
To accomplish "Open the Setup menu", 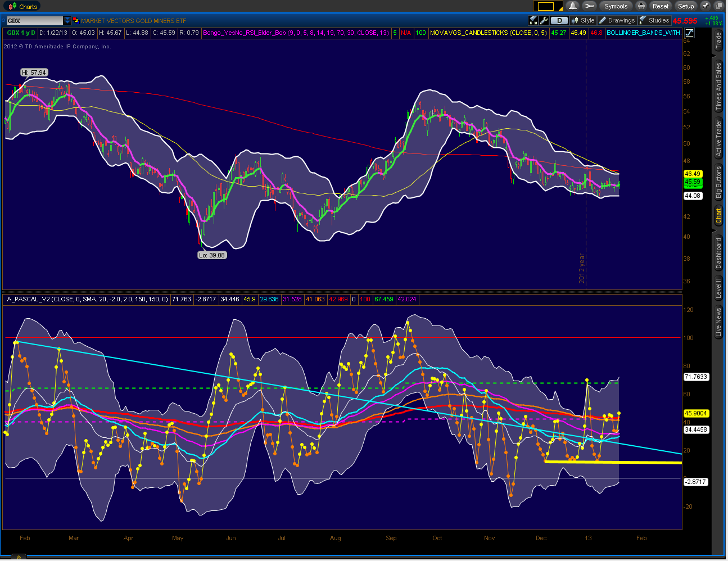I will [686, 6].
